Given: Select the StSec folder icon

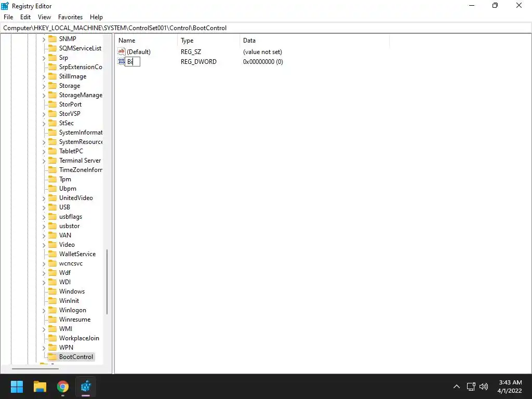Looking at the screenshot, I should click(52, 123).
